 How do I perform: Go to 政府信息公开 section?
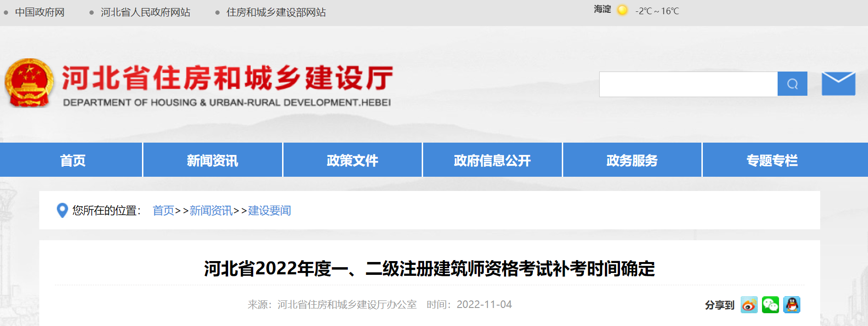click(492, 160)
